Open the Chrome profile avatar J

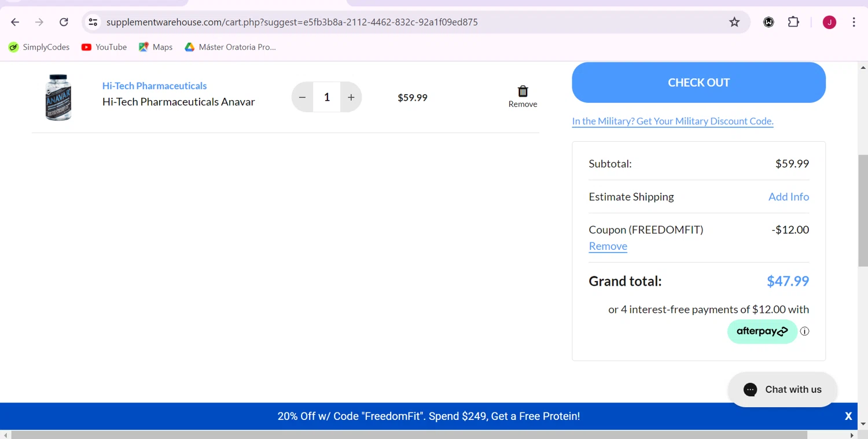click(x=829, y=22)
